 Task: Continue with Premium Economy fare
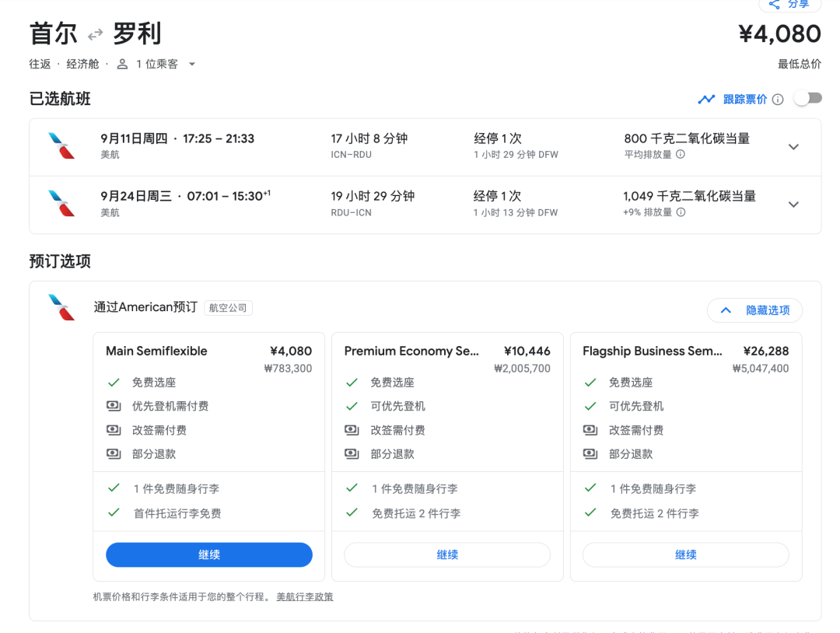[x=447, y=554]
